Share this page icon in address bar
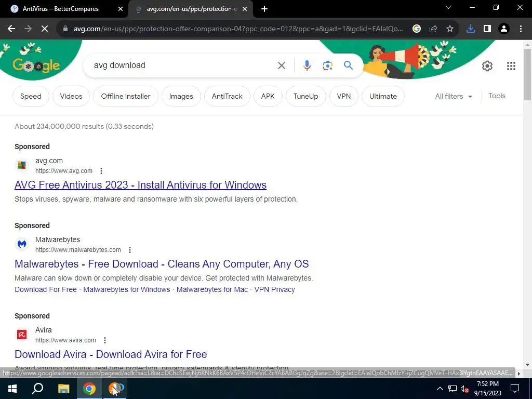Image resolution: width=532 pixels, height=399 pixels. (x=433, y=29)
